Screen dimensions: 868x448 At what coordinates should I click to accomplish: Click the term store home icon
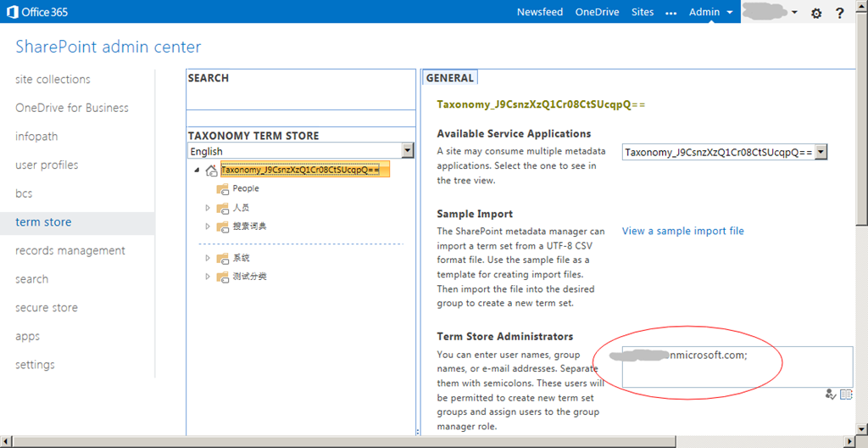211,171
